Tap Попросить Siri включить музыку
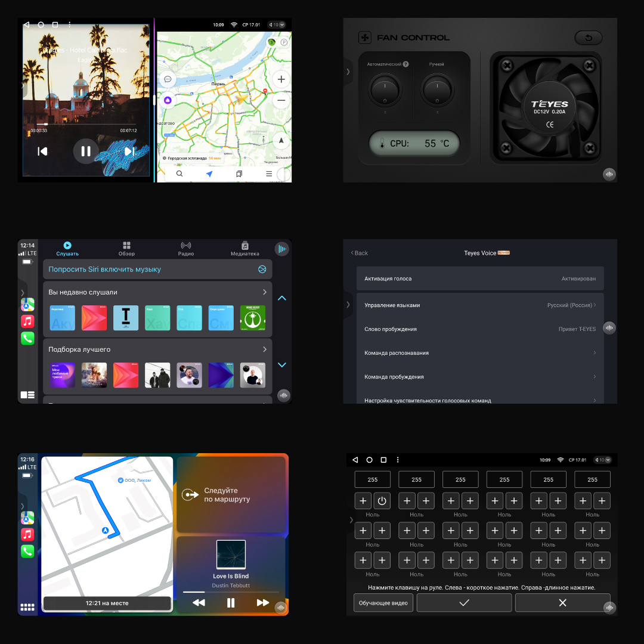The height and width of the screenshot is (644, 644). [x=157, y=269]
